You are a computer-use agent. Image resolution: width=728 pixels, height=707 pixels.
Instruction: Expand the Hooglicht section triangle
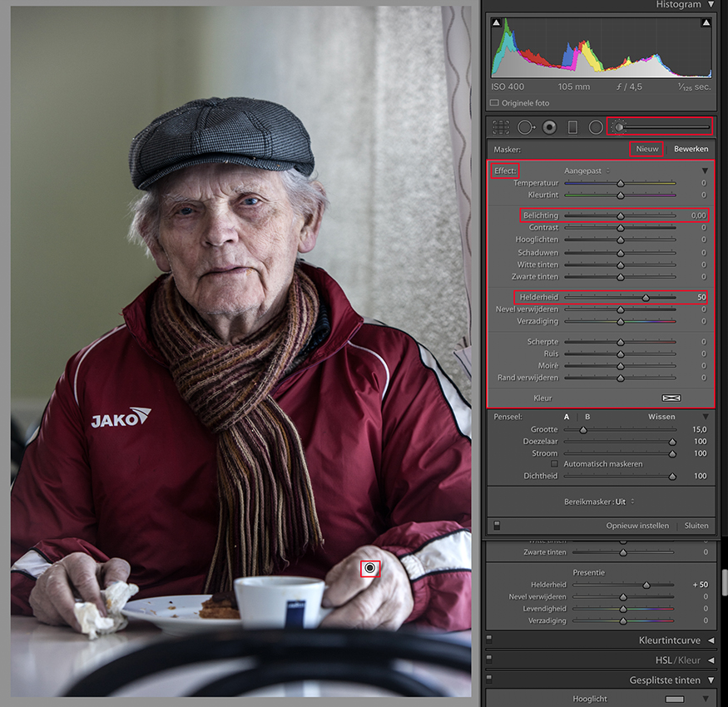tap(706, 700)
